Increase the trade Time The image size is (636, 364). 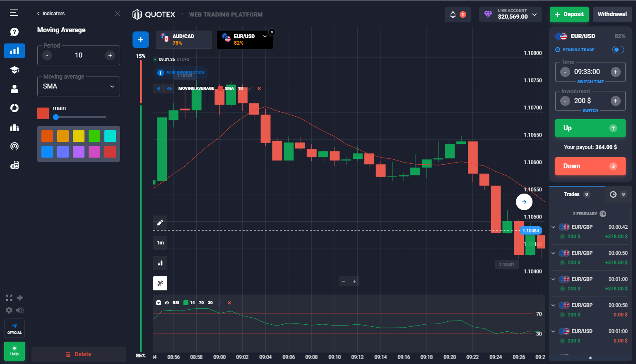coord(616,72)
